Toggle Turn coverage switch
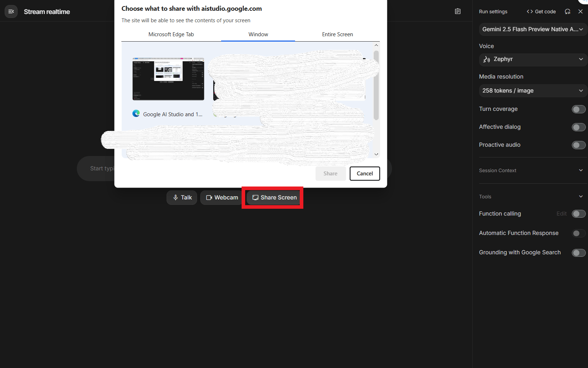 point(579,109)
